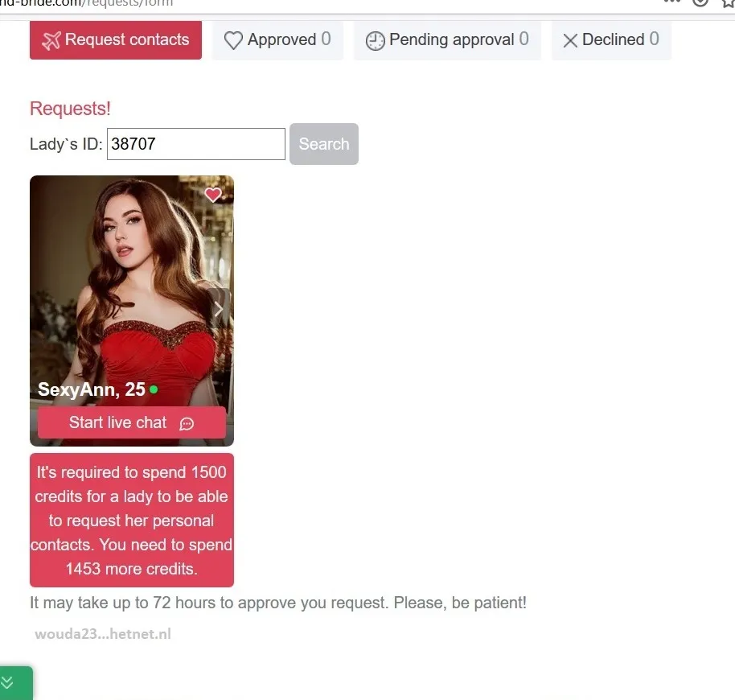Click the Search button
Viewport: 735px width, 700px height.
(324, 144)
